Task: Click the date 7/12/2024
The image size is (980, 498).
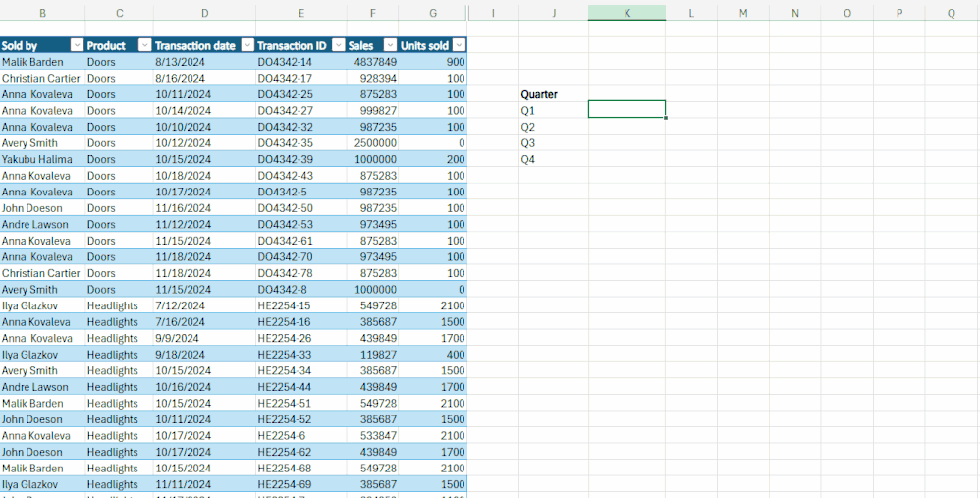Action: [x=204, y=305]
